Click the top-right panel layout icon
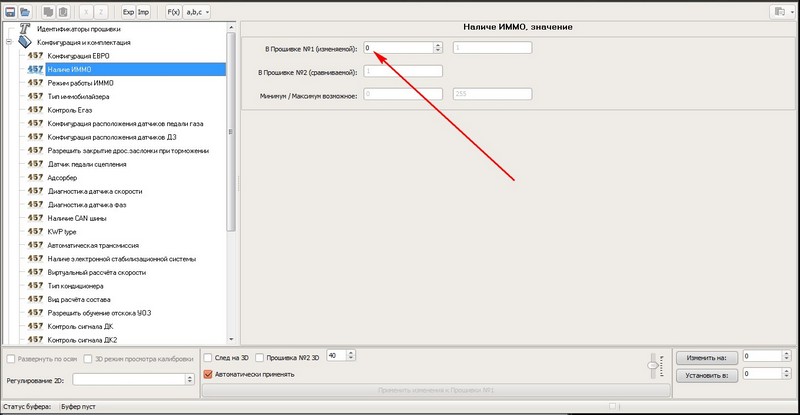The image size is (800, 415). (x=777, y=11)
